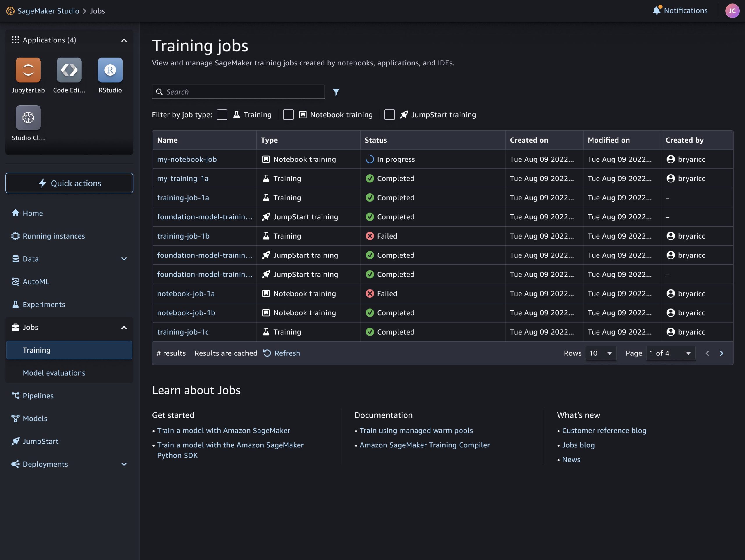Click the SageMaker Studio logo icon

click(10, 11)
